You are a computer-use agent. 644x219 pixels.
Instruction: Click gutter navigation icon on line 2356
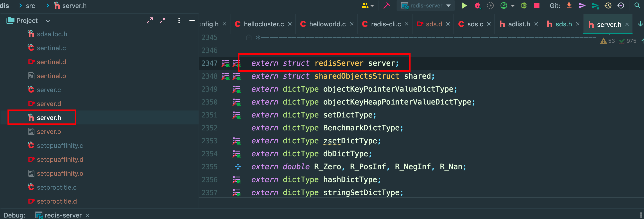(236, 180)
